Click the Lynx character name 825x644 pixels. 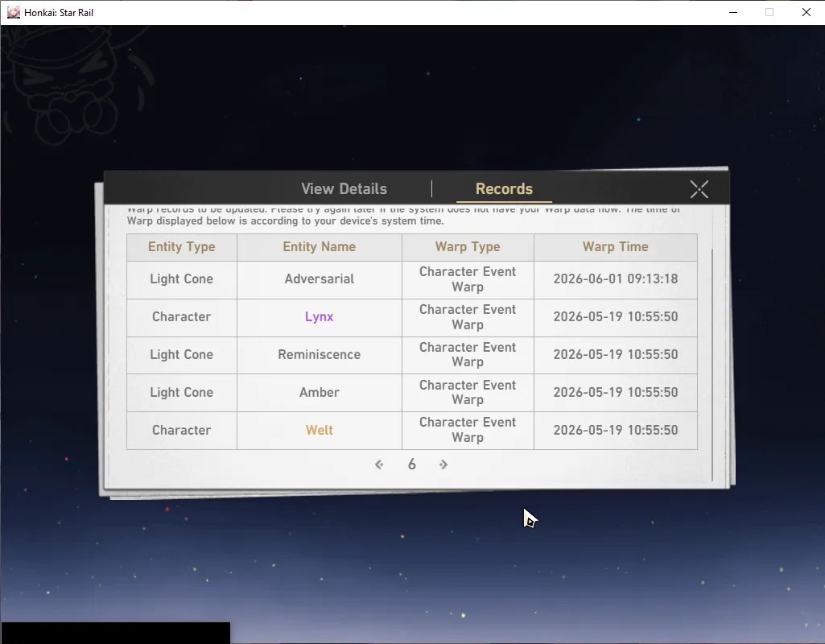(x=319, y=316)
